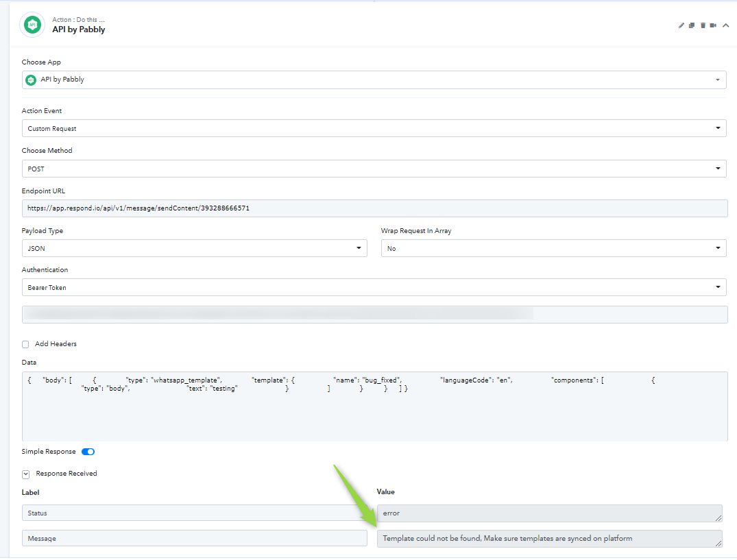Click the API by Pabbly header logo
The height and width of the screenshot is (560, 737).
pos(32,25)
